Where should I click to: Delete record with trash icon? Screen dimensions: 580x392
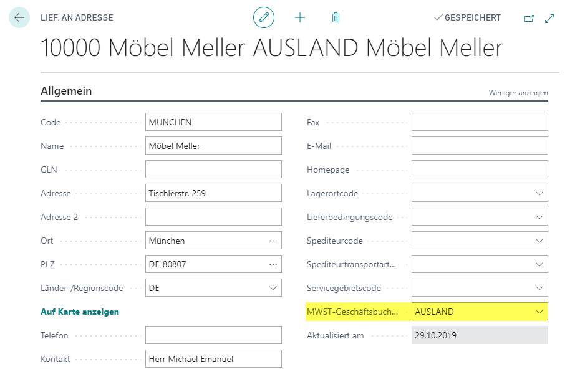336,17
